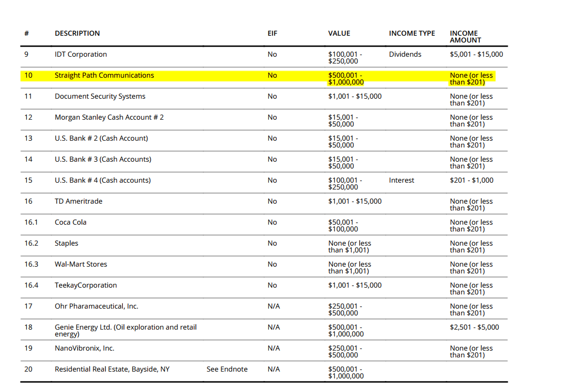Viewport: 588px width, 391px height.
Task: Select highlighted Straight Path Communications text
Action: click(104, 76)
